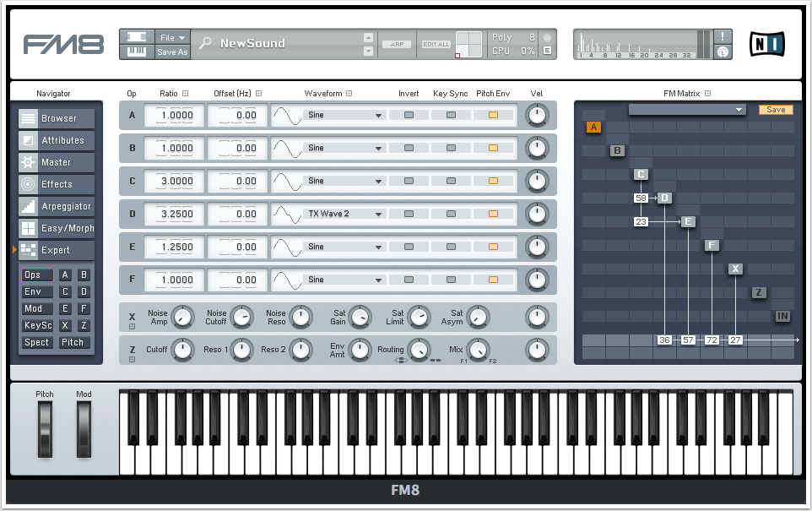Click the Save As button
Image resolution: width=812 pixels, height=511 pixels.
tap(172, 52)
